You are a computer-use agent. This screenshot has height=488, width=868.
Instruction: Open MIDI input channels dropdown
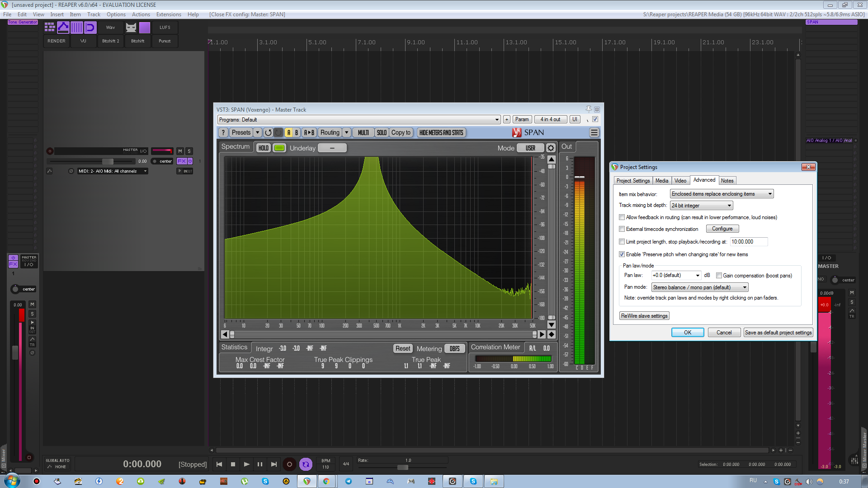(x=113, y=171)
